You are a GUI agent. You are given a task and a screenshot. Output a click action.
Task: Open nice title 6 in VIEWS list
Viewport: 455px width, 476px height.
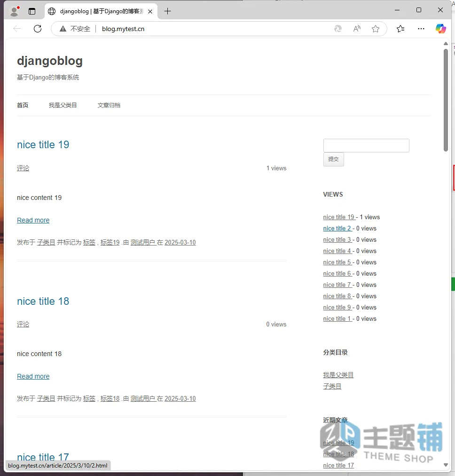click(337, 274)
